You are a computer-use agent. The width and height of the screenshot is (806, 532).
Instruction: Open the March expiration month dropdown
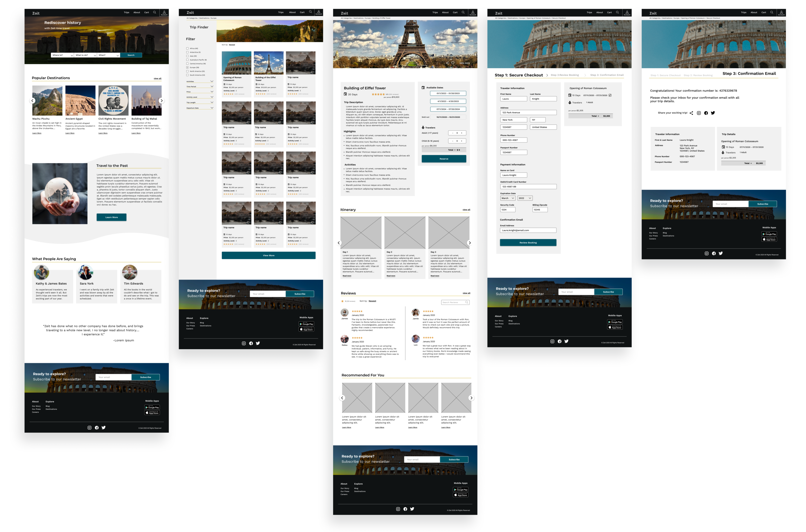point(508,198)
